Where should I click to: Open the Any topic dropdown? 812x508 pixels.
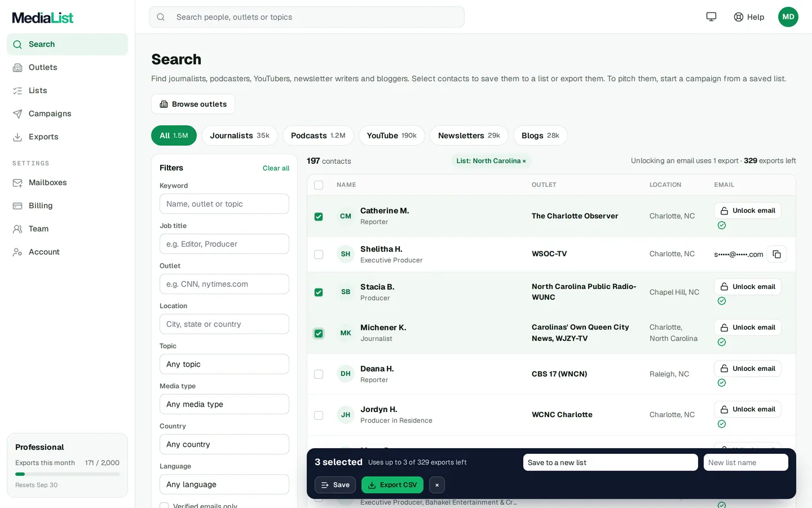pos(224,364)
